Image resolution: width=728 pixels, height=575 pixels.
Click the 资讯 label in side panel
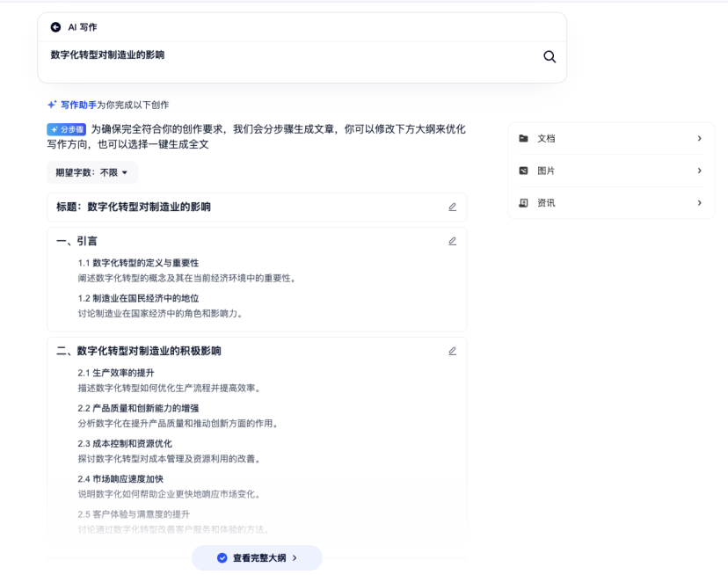click(546, 203)
